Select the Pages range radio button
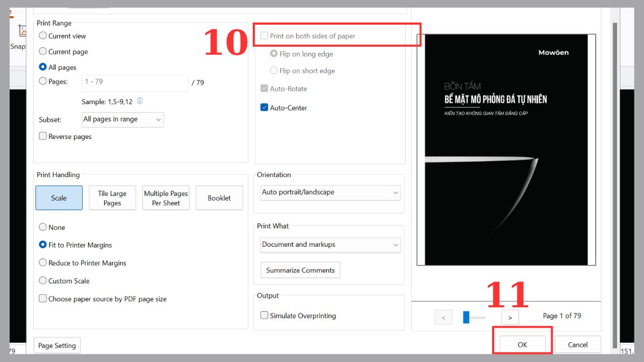 [43, 82]
